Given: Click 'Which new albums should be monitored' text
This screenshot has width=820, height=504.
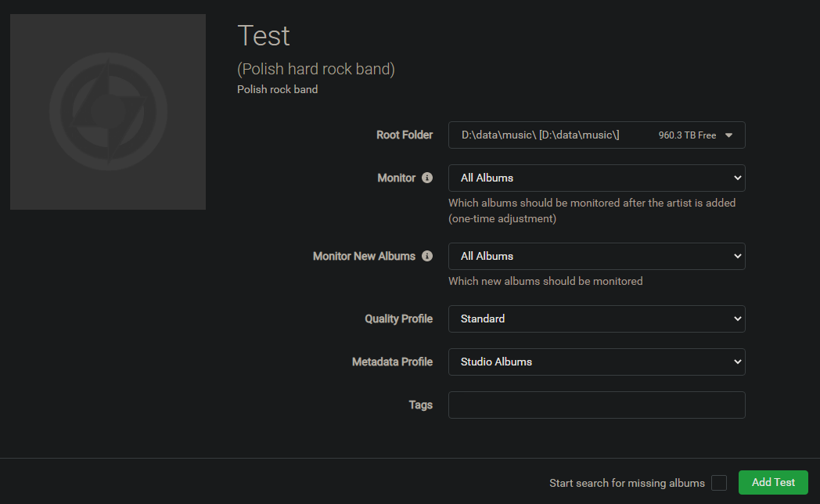Looking at the screenshot, I should pos(545,281).
